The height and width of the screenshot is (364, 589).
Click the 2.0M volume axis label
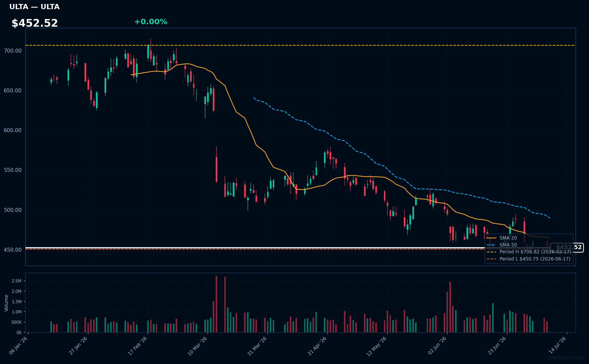17,291
